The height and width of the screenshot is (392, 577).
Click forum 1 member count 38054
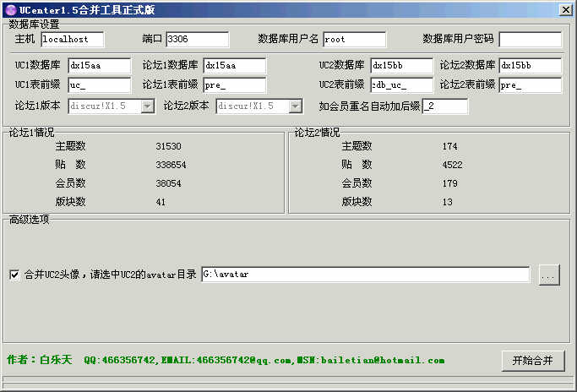tap(168, 183)
